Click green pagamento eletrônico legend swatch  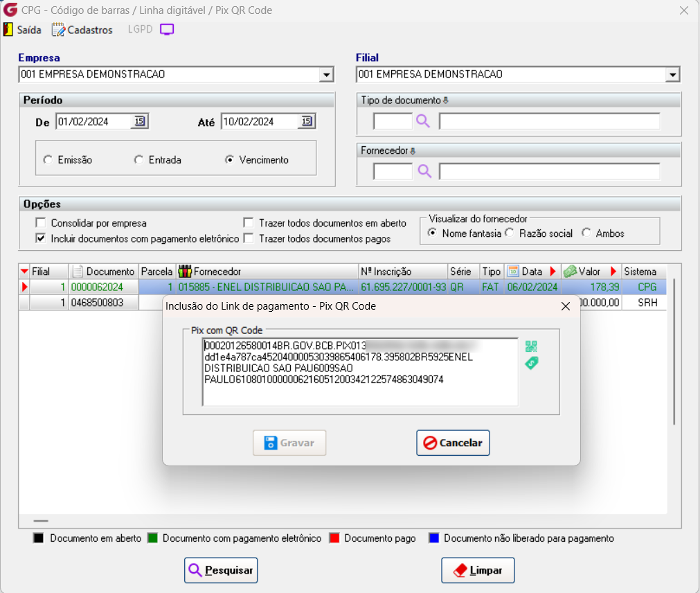(153, 538)
